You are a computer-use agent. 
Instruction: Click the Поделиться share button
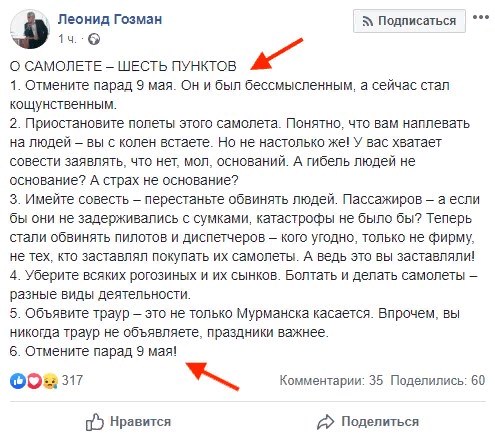tap(368, 422)
